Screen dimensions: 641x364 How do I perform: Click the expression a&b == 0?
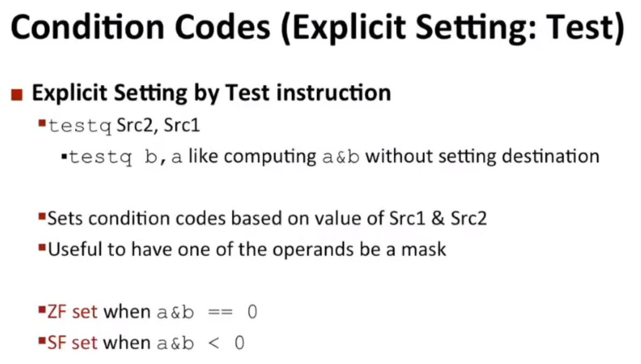[207, 313]
